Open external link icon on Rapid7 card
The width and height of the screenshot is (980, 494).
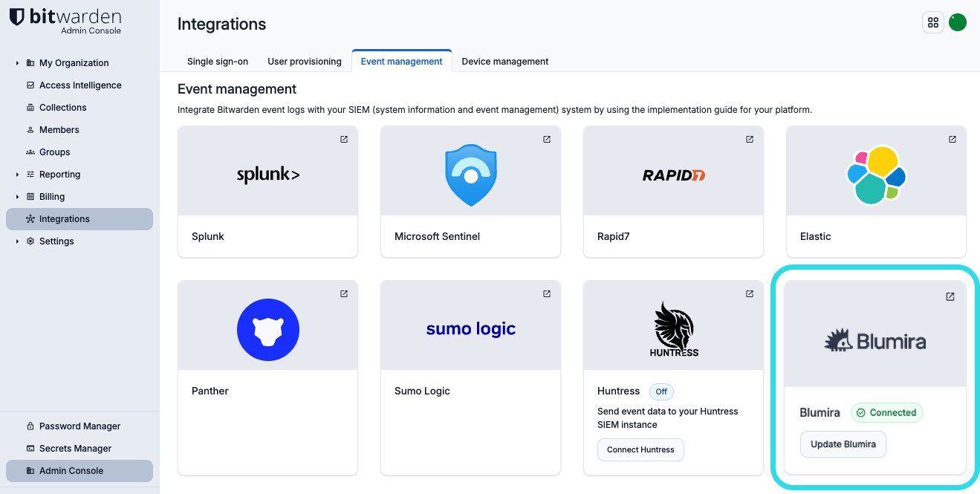point(750,140)
